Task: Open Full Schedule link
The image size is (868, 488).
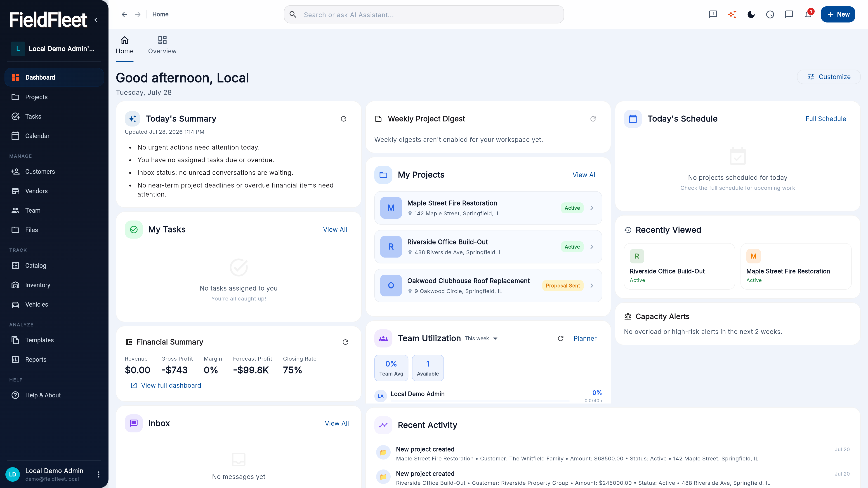Action: tap(826, 119)
